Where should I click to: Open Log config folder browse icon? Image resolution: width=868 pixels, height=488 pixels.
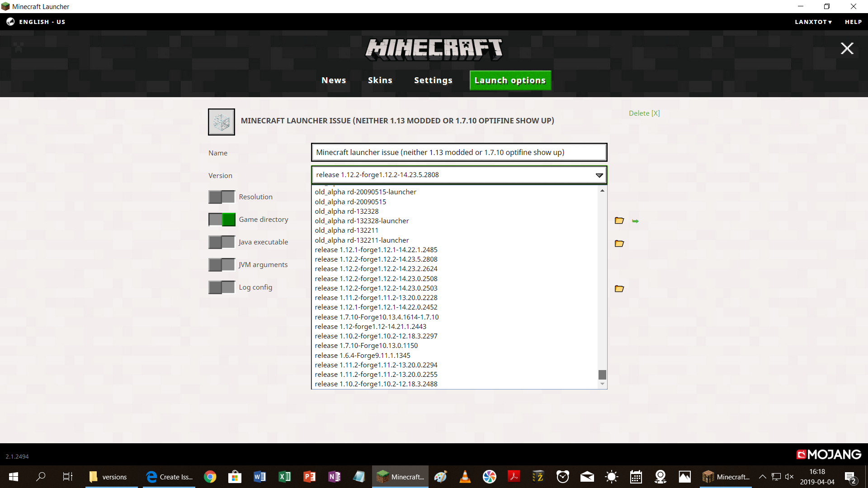pyautogui.click(x=619, y=289)
